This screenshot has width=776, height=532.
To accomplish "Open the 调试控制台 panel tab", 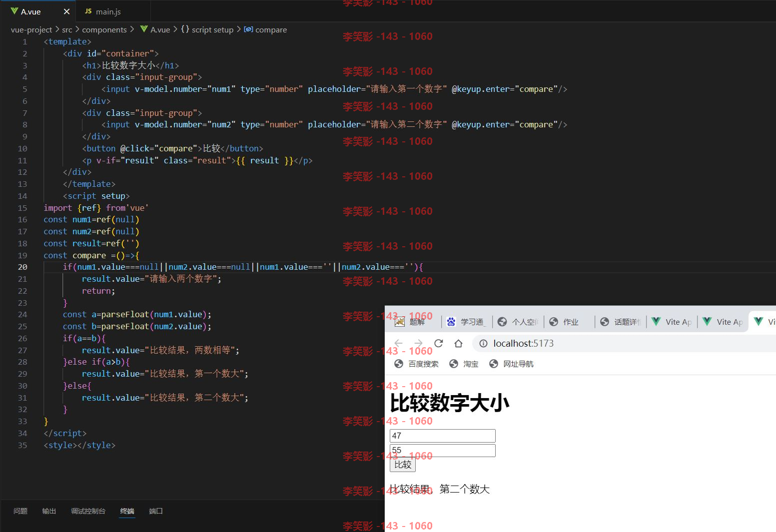I will 88,511.
